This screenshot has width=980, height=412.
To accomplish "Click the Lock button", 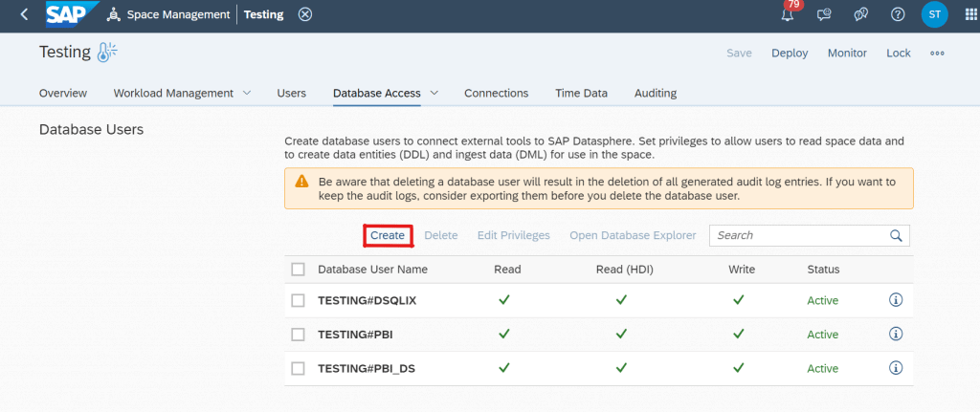I will click(x=899, y=54).
